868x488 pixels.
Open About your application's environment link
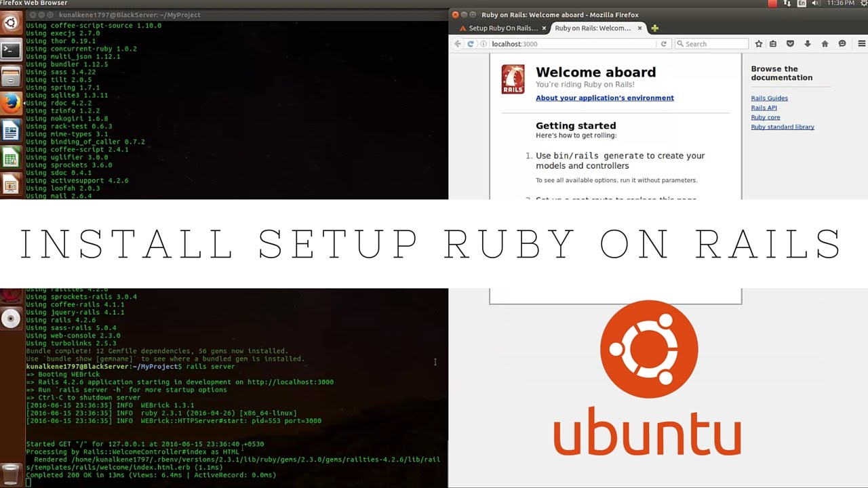pos(605,98)
